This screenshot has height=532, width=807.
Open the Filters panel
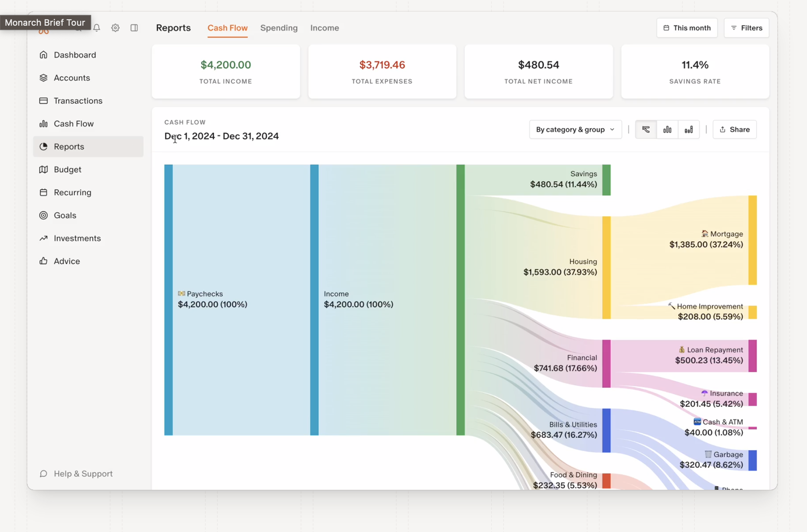point(746,28)
